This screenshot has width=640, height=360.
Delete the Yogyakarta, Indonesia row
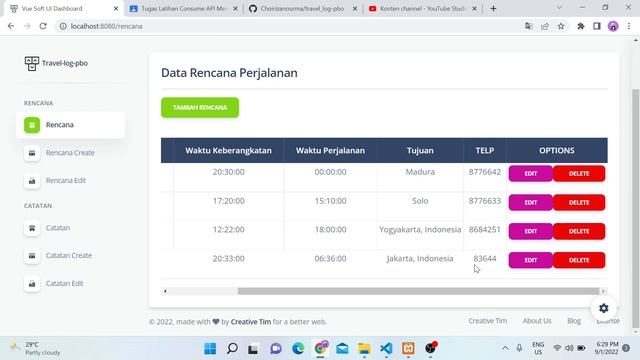[x=579, y=231]
